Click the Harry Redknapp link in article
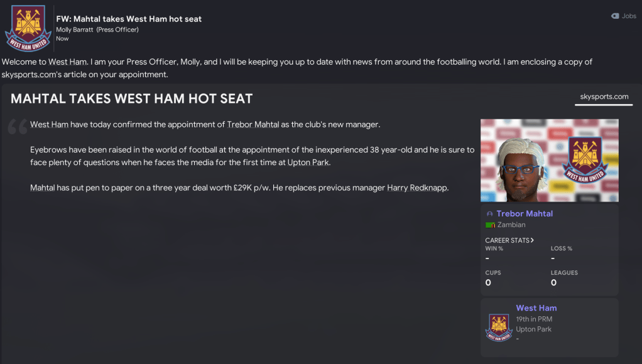This screenshot has height=364, width=642. [x=418, y=188]
